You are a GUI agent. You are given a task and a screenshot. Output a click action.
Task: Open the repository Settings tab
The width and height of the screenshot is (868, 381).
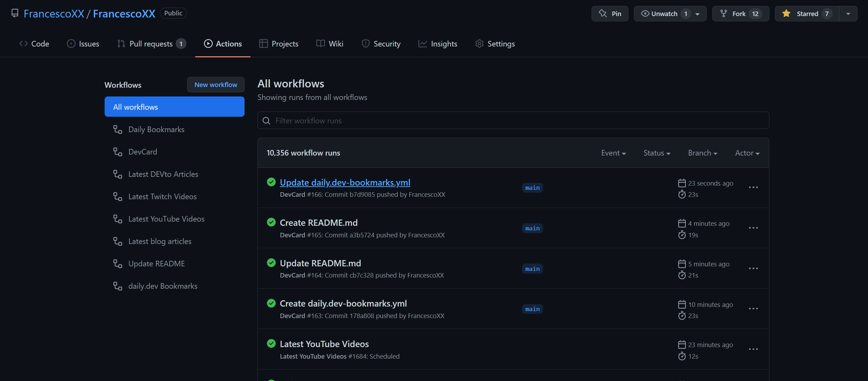coord(495,44)
